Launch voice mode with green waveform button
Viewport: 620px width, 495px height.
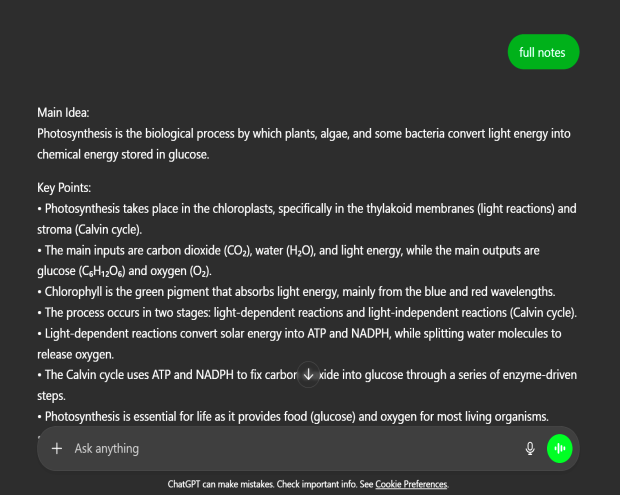559,448
